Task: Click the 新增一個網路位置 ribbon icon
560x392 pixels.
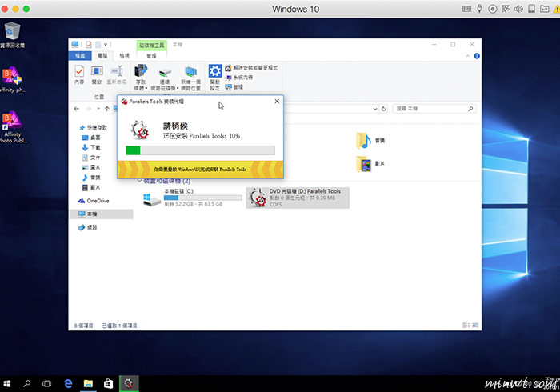Action: pos(190,78)
